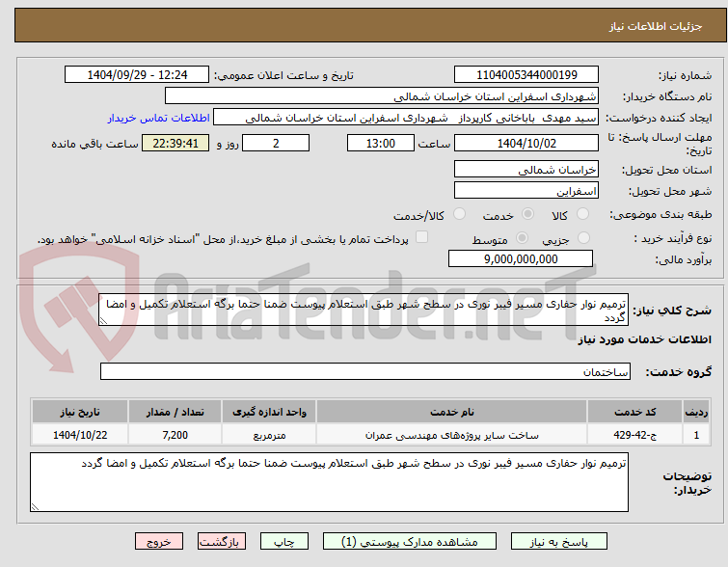Click the need date cell 1404/10/22
Screen dimensions: 728x567
pos(80,435)
